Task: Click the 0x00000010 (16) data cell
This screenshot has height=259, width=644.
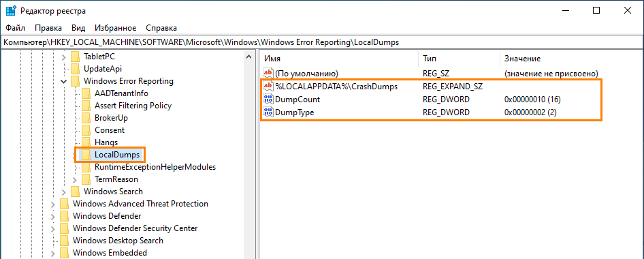Action: pyautogui.click(x=533, y=100)
